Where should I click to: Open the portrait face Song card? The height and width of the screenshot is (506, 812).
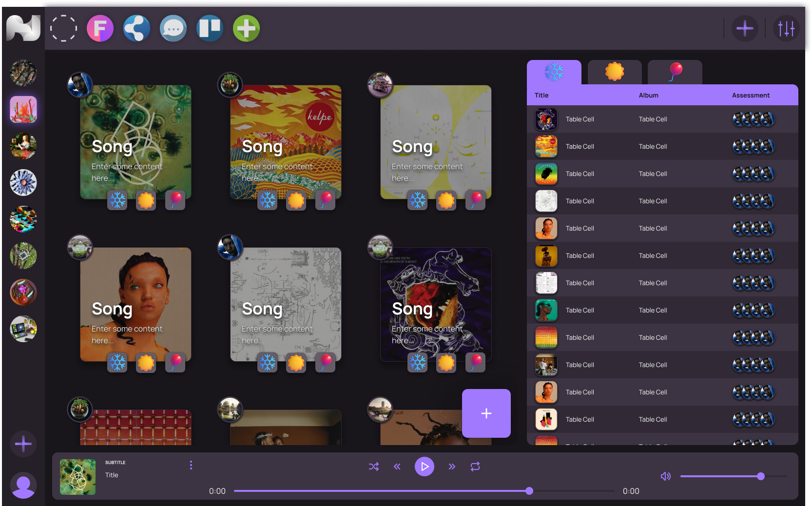coord(135,304)
